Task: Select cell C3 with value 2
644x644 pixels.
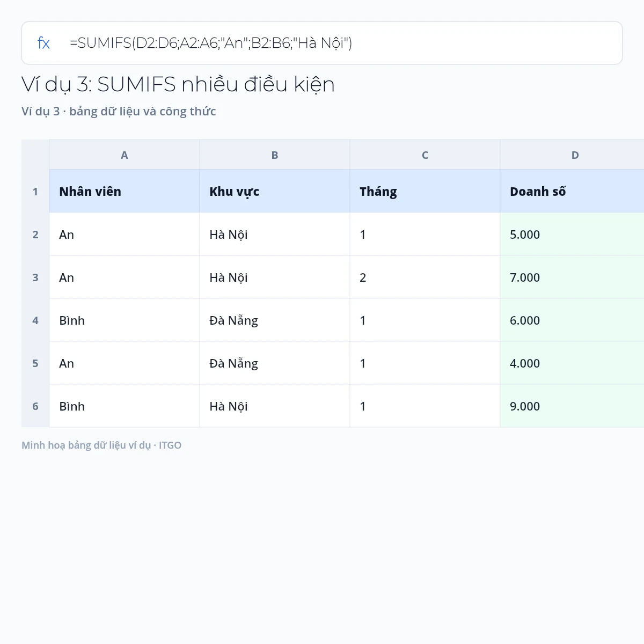Action: click(x=425, y=277)
